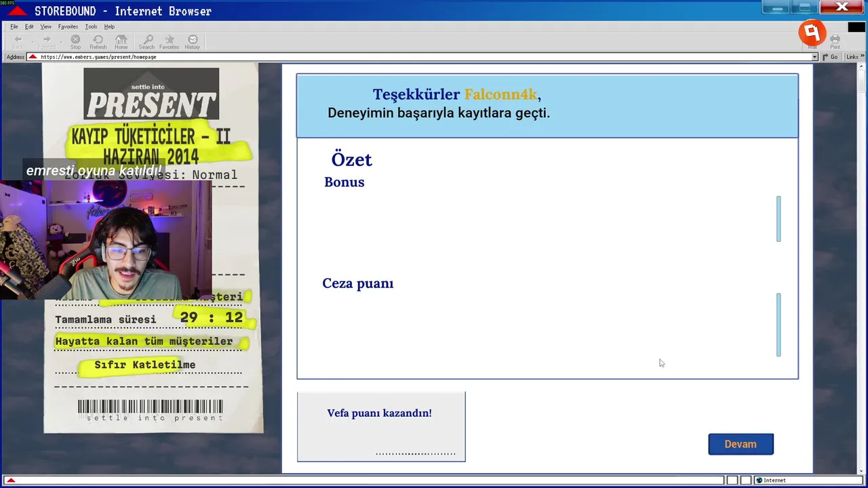This screenshot has height=488, width=868.
Task: Expand the Links chevron
Action: click(862, 57)
